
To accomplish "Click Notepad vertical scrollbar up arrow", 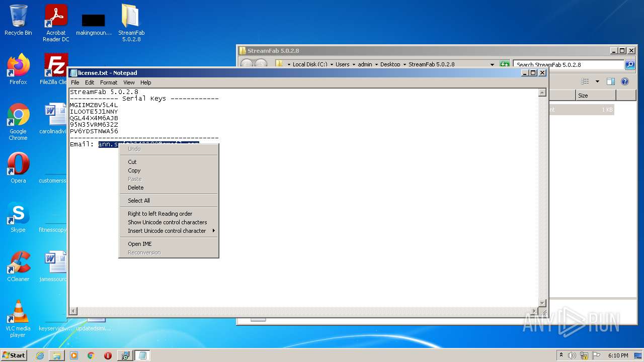I will coord(542,93).
